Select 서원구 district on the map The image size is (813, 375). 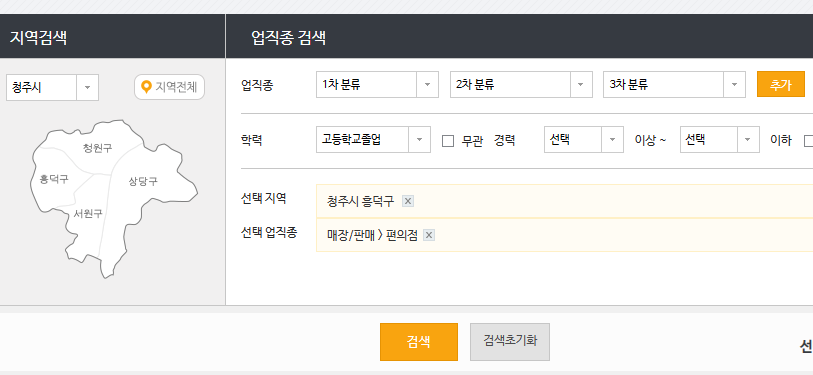[88, 213]
